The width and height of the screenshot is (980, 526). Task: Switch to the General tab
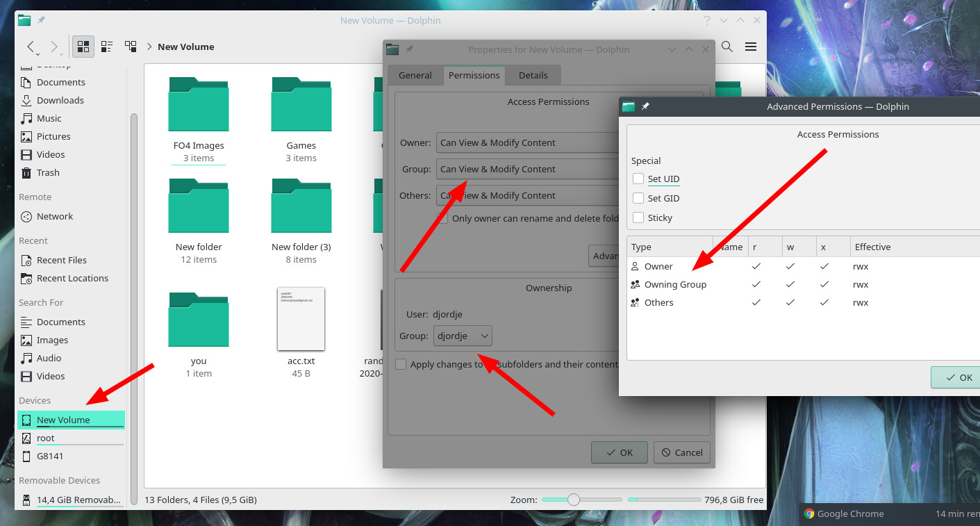[x=415, y=75]
